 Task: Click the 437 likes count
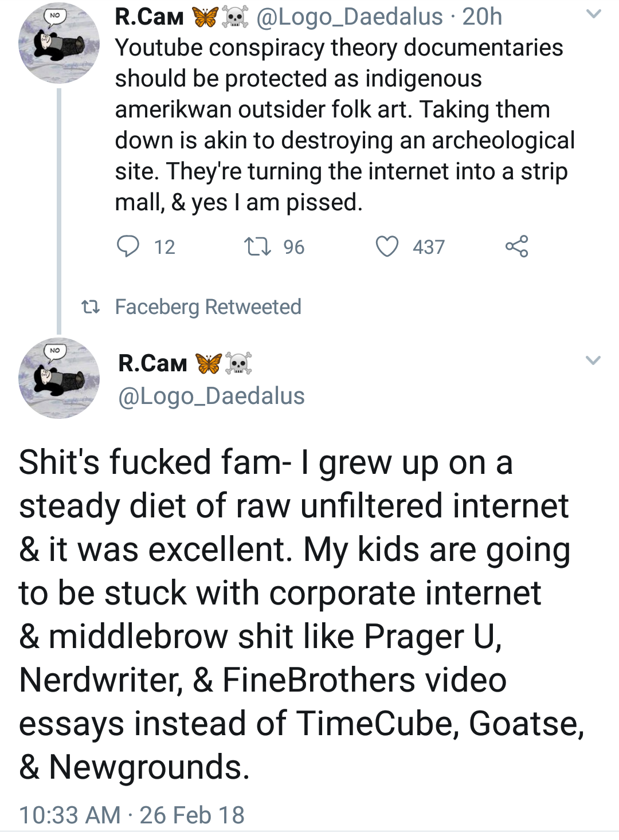click(428, 247)
